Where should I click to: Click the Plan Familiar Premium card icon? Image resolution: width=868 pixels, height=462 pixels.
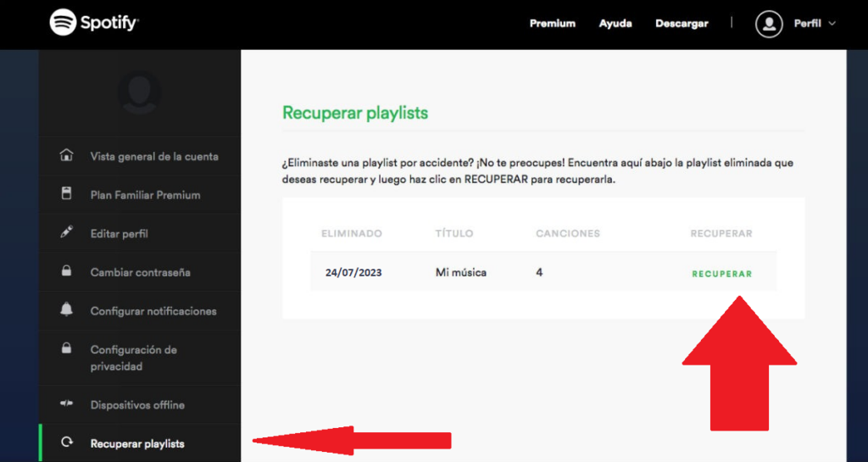pos(66,194)
